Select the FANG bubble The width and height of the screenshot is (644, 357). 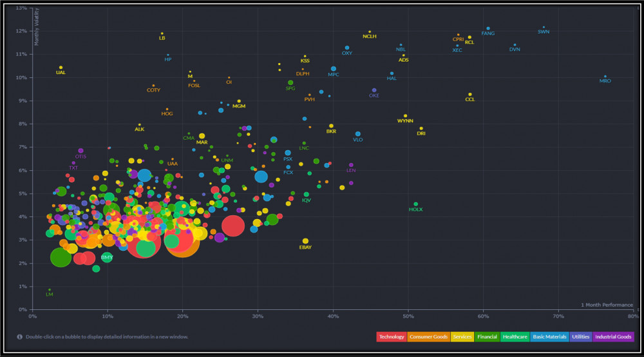488,29
